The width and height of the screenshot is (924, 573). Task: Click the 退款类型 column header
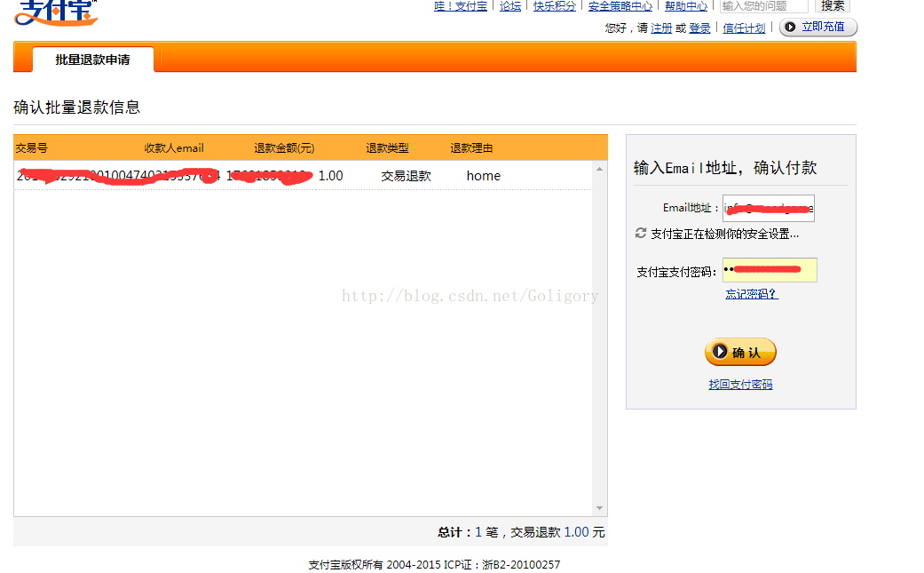(x=387, y=148)
